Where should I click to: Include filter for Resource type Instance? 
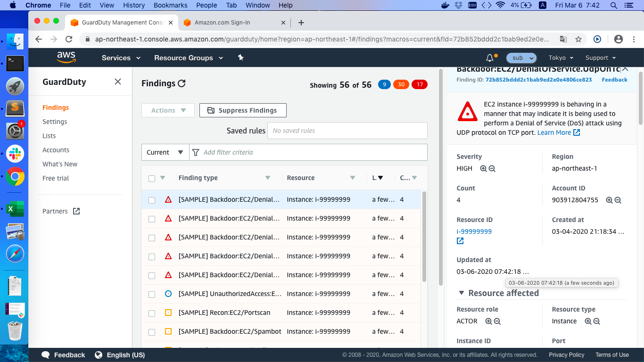click(x=588, y=321)
